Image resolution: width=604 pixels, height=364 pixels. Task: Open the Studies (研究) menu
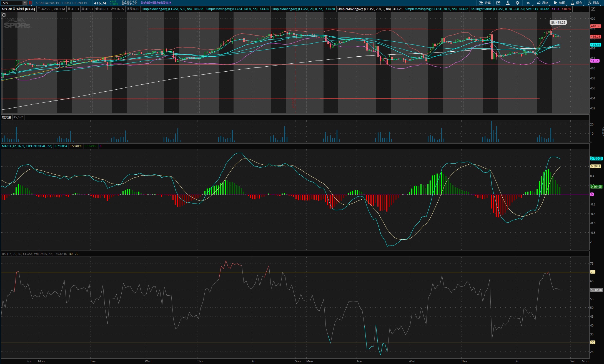[576, 3]
